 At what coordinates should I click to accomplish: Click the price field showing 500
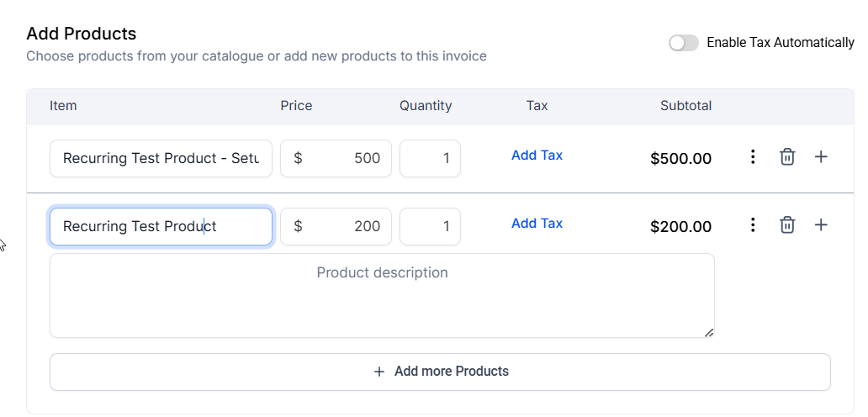(336, 159)
